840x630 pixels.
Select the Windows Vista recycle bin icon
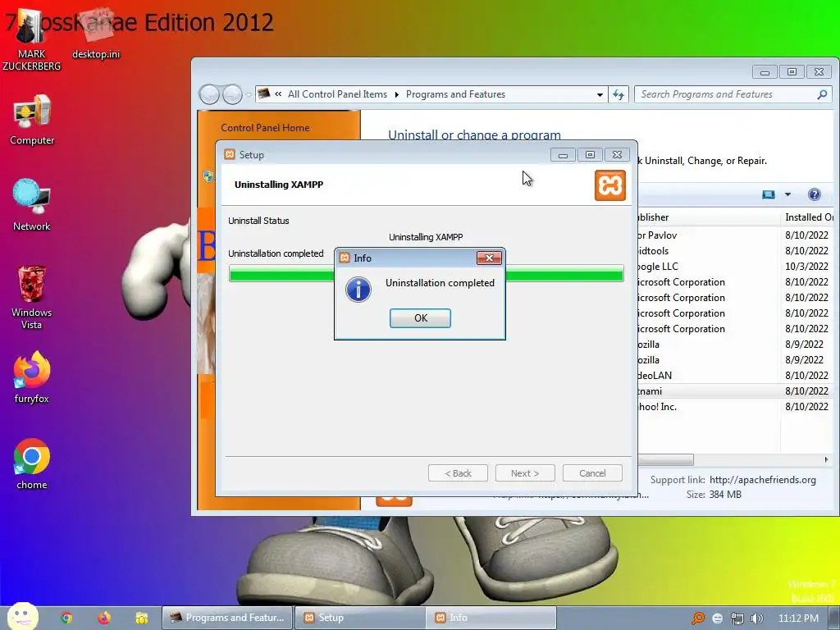coord(32,297)
